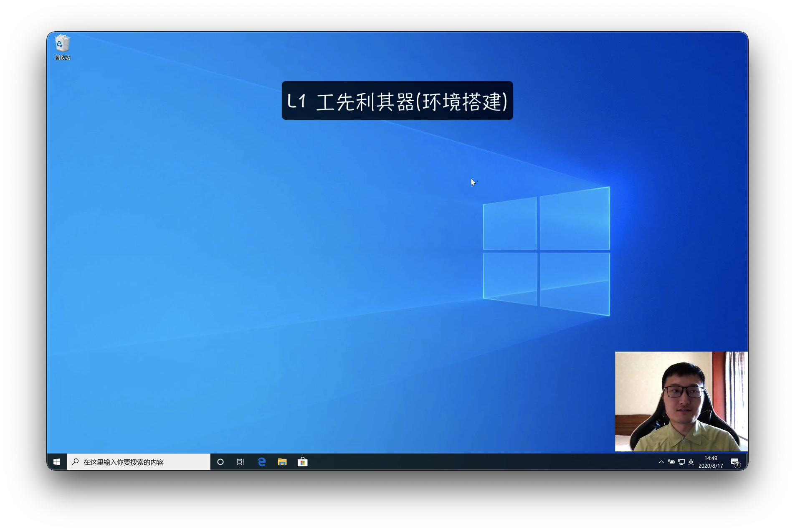
Task: Click the Windows logo on the wallpaper
Action: (546, 251)
